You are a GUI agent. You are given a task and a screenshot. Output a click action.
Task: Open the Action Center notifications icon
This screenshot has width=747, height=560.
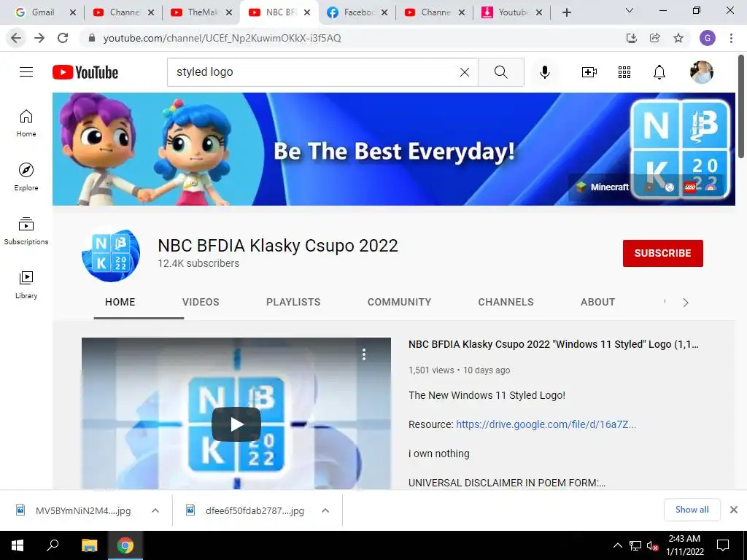coord(723,545)
